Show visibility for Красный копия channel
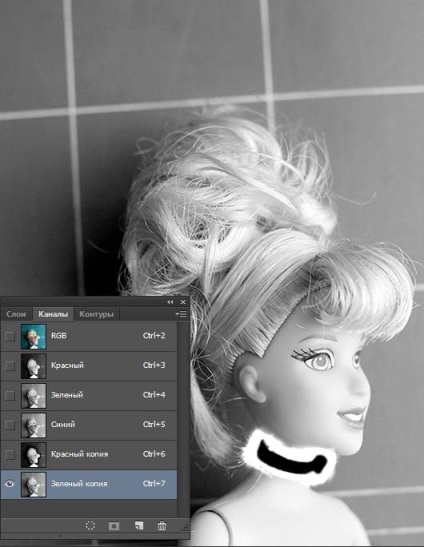Image resolution: width=424 pixels, height=547 pixels. [10, 455]
